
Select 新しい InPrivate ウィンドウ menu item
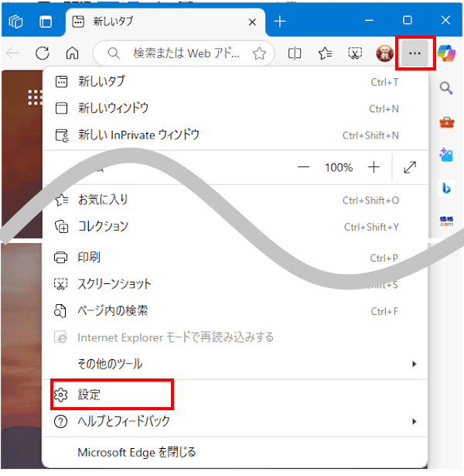point(235,135)
